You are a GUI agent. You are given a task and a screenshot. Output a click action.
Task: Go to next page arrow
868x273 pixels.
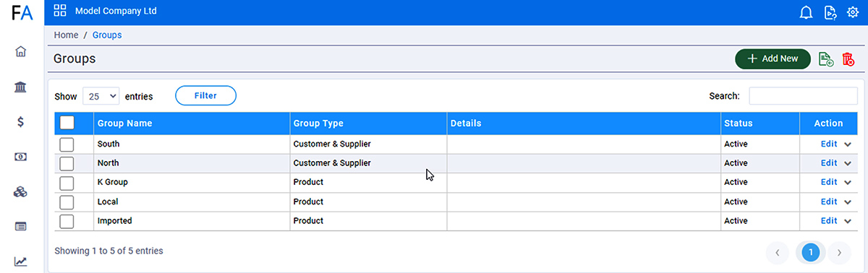[x=839, y=252]
